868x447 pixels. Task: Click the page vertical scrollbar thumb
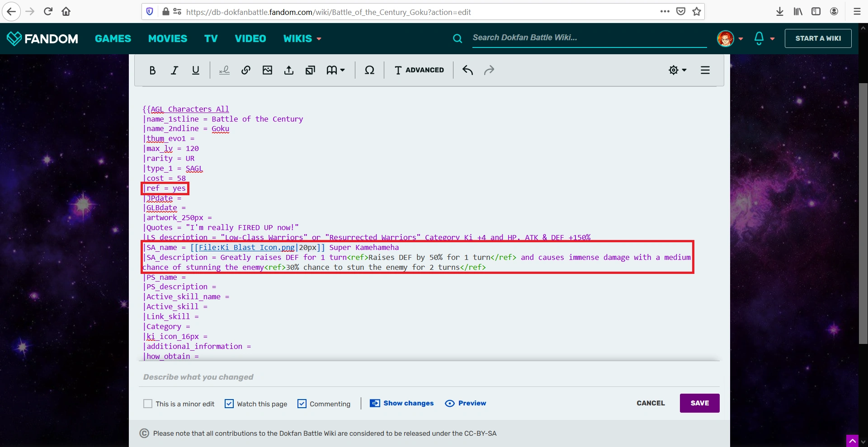click(x=863, y=213)
